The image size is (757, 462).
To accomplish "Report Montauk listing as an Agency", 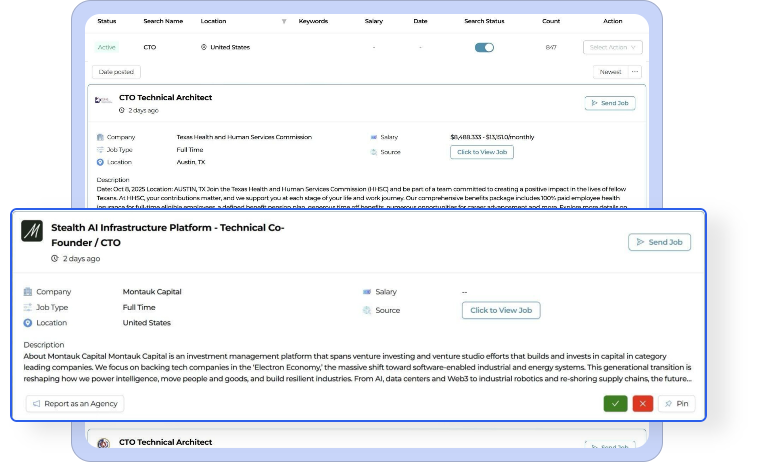I will click(x=75, y=403).
